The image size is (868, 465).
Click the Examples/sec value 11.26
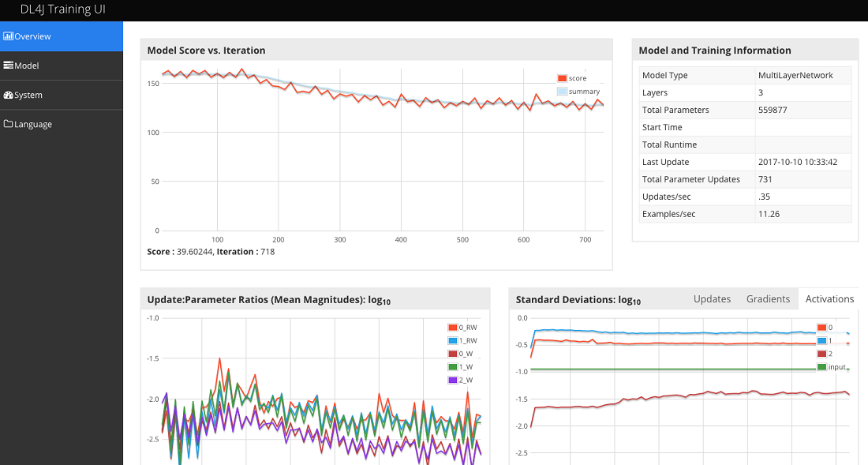point(769,214)
